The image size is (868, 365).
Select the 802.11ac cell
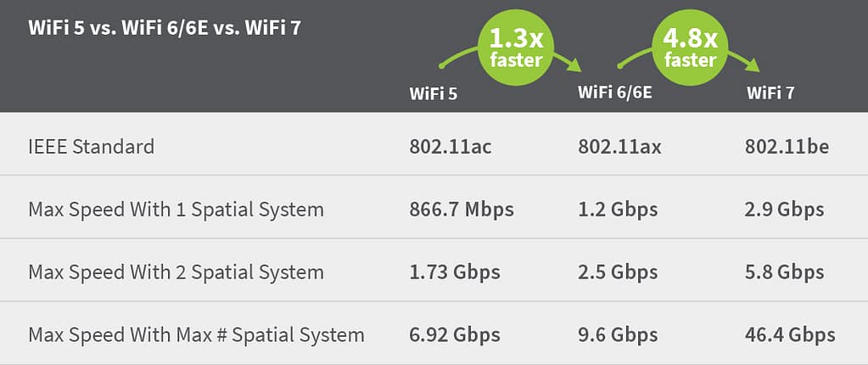pos(450,146)
